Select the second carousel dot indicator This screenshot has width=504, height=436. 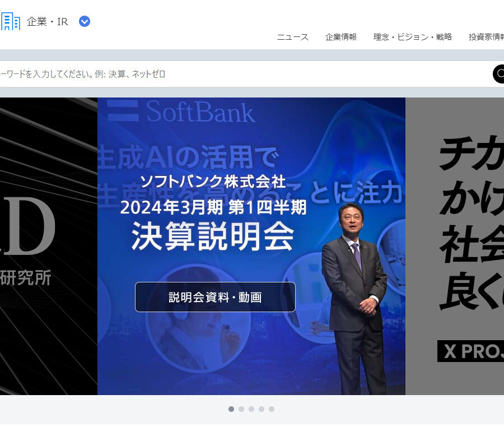[241, 409]
